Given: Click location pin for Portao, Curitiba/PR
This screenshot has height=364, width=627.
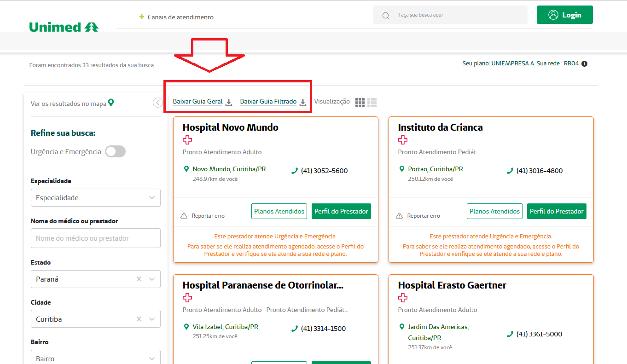Looking at the screenshot, I should point(402,169).
